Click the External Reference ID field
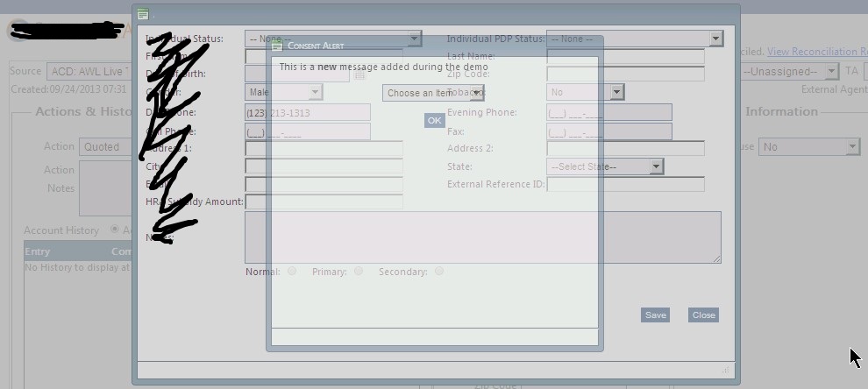 click(x=625, y=184)
